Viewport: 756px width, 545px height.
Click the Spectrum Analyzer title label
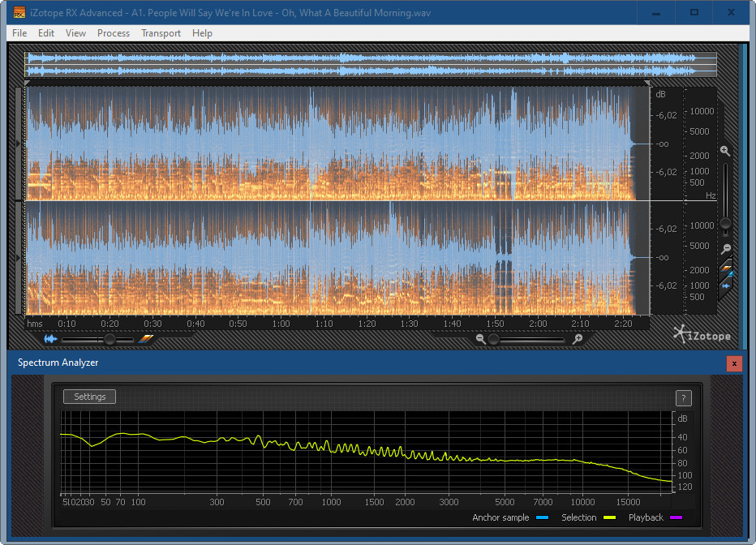click(x=58, y=363)
